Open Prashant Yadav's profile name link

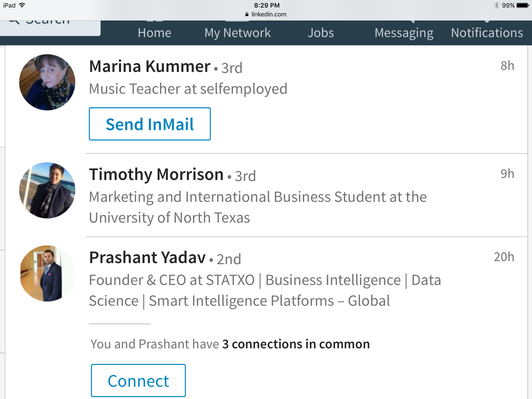(x=147, y=257)
